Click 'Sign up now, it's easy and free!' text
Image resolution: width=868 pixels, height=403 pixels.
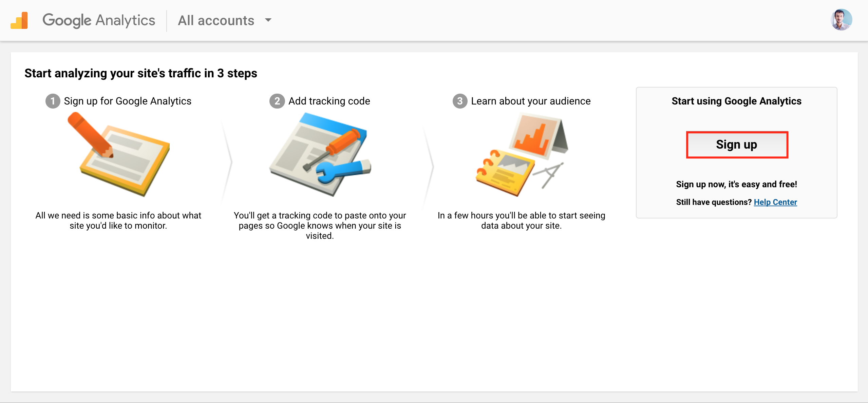[737, 184]
